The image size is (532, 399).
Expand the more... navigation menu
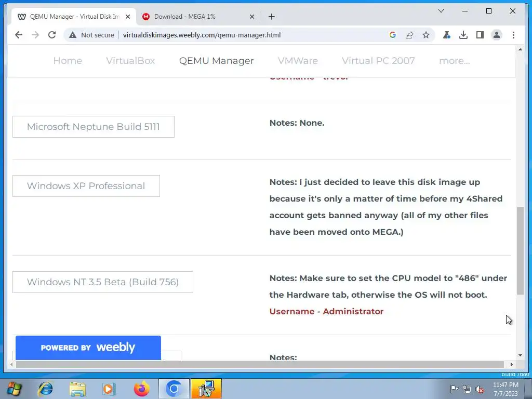(x=454, y=61)
